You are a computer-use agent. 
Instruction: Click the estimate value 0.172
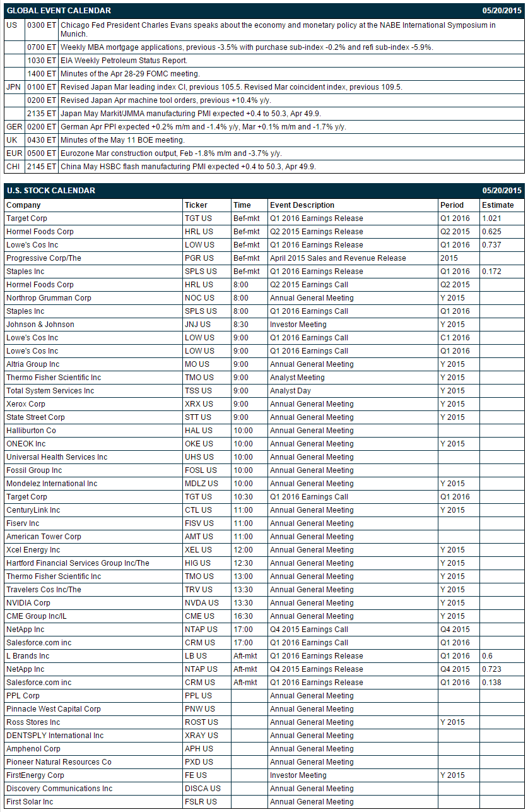coord(492,272)
